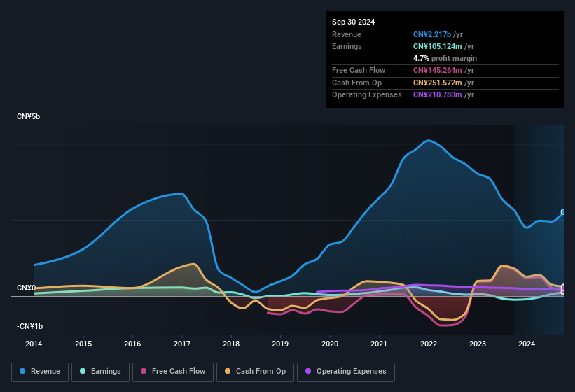The width and height of the screenshot is (575, 392).
Task: Select the 2014 x-axis label
Action: click(x=34, y=344)
